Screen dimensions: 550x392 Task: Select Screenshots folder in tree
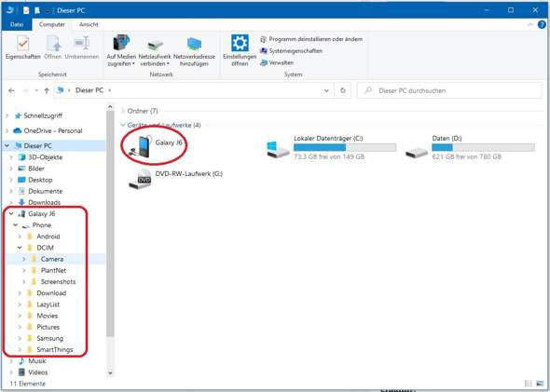[58, 281]
